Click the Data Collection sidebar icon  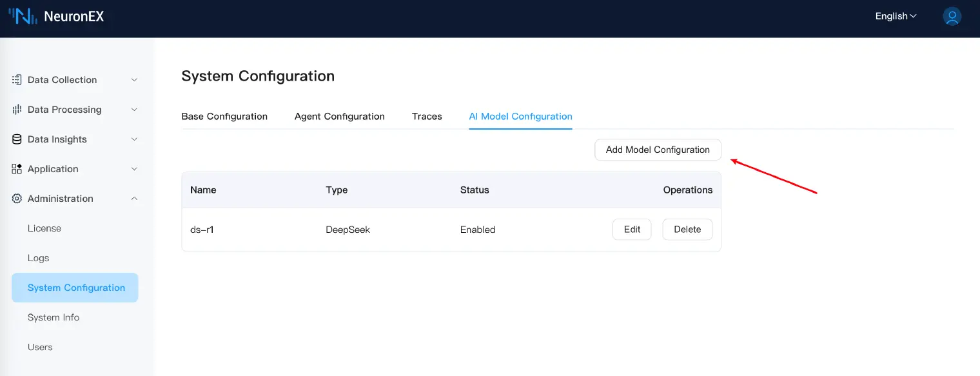(x=17, y=80)
